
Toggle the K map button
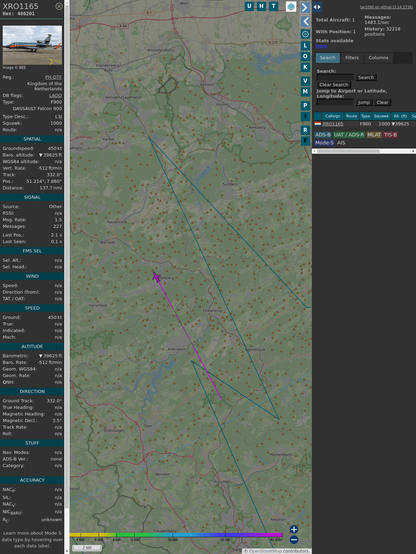tap(305, 67)
